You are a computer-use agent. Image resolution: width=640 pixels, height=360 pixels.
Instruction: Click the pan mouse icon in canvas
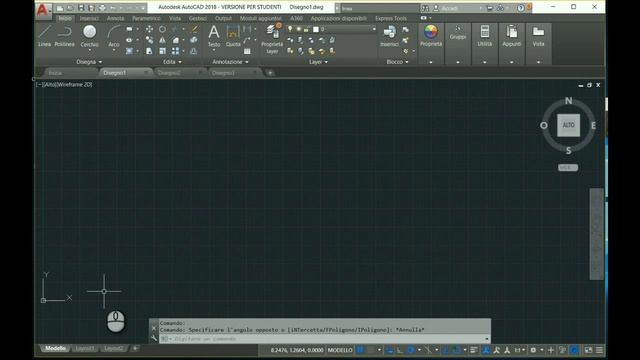(116, 321)
